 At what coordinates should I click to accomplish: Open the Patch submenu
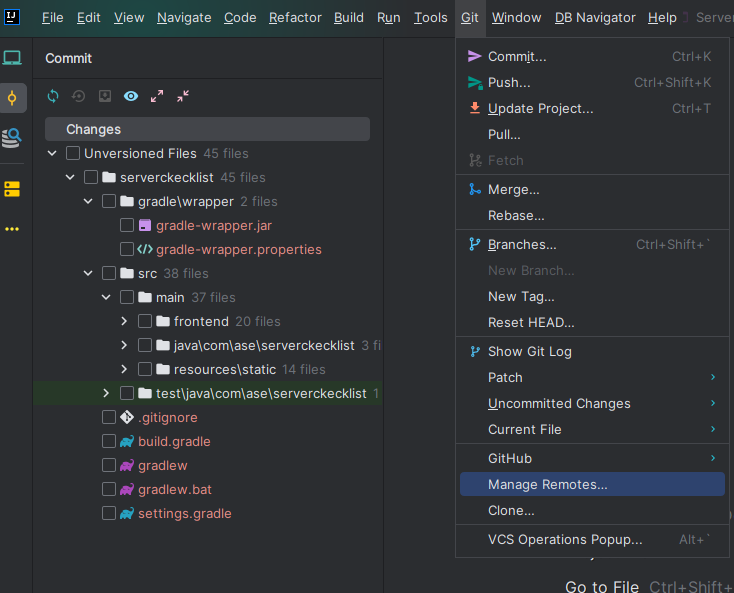[592, 377]
